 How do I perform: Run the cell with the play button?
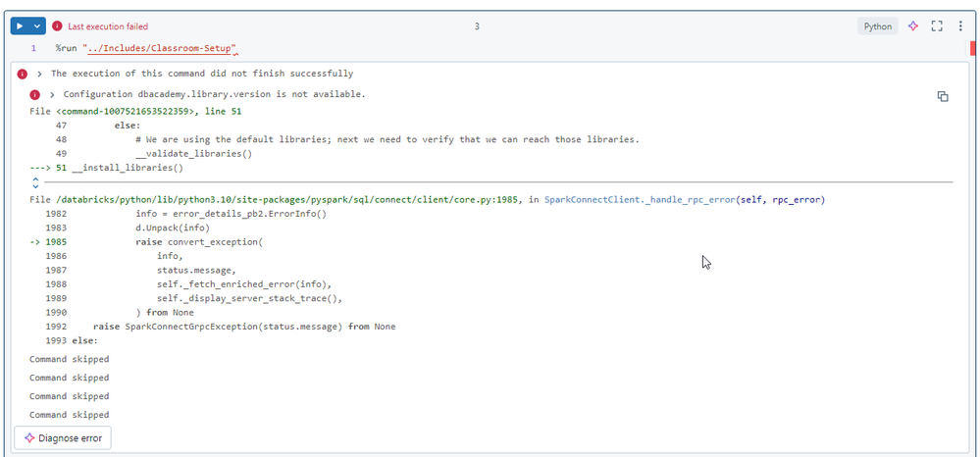20,26
